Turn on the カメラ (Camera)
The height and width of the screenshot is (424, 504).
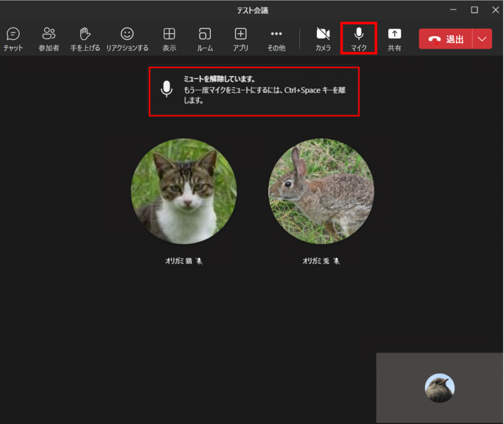323,39
